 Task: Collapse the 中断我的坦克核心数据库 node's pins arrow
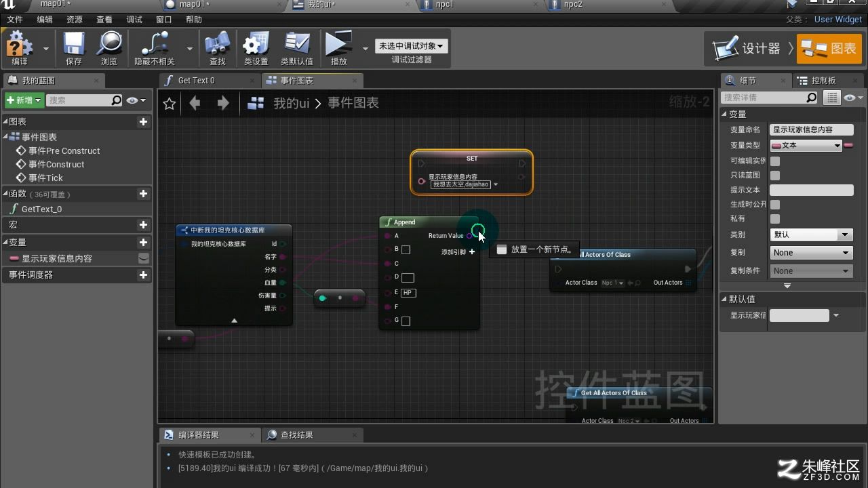234,321
